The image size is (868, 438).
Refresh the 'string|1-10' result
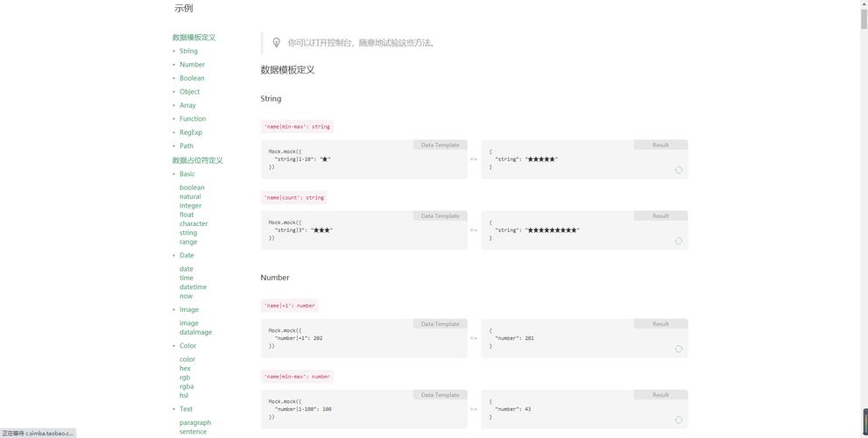click(x=678, y=170)
